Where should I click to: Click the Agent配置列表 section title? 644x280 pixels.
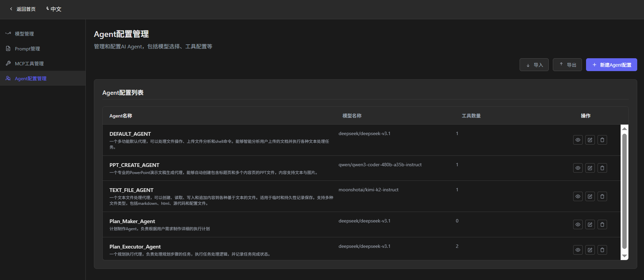tap(123, 93)
